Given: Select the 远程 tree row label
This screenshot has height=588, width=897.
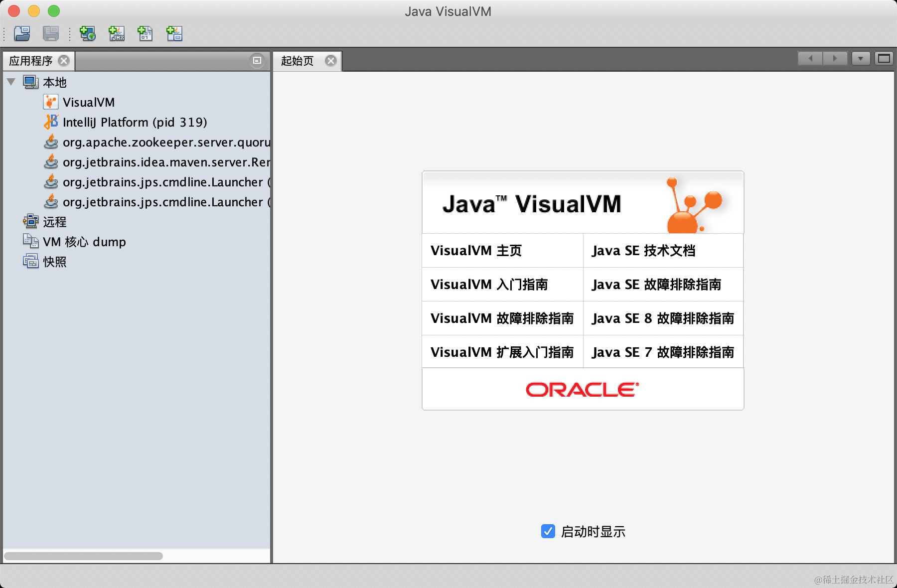Looking at the screenshot, I should pyautogui.click(x=55, y=222).
